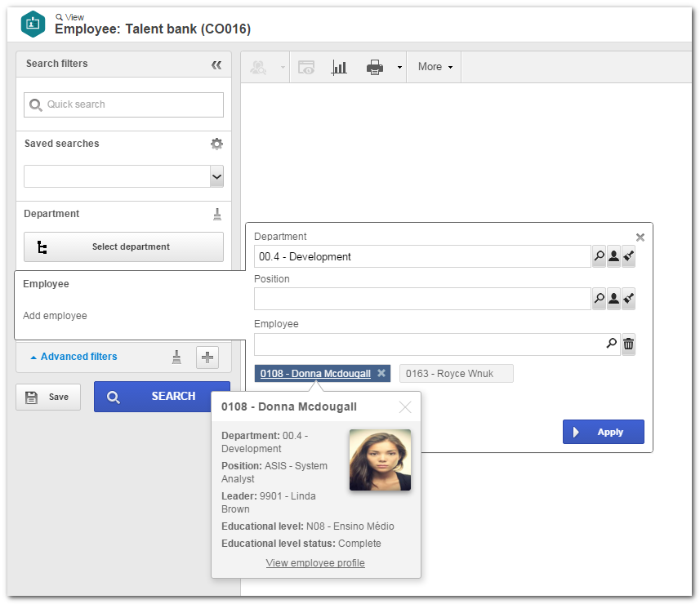Clear Advanced filters with broom icon
The width and height of the screenshot is (700, 604).
[176, 357]
